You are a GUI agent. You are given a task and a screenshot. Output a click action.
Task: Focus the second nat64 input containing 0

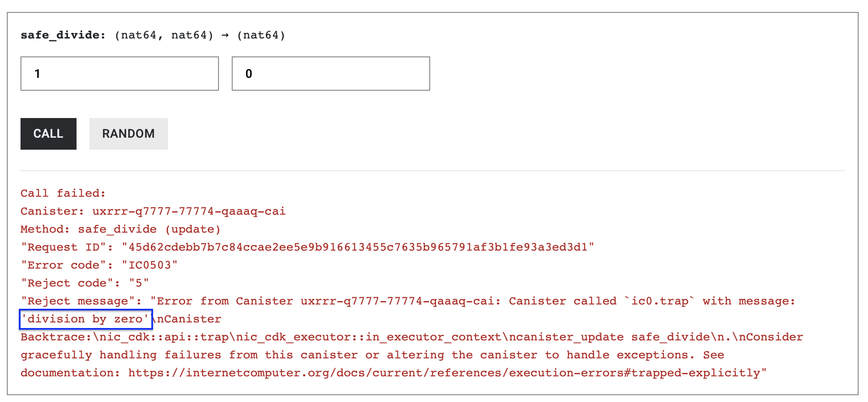point(331,74)
